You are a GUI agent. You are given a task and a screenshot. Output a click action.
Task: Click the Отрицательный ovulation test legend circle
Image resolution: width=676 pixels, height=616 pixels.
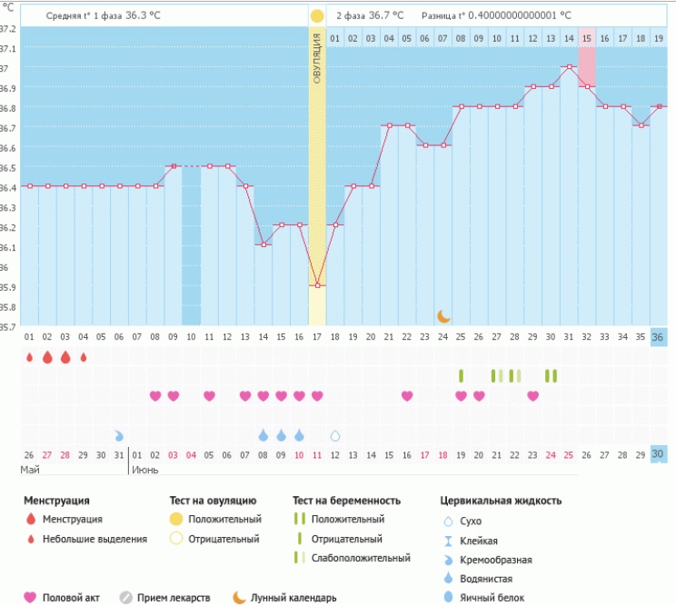coord(175,539)
